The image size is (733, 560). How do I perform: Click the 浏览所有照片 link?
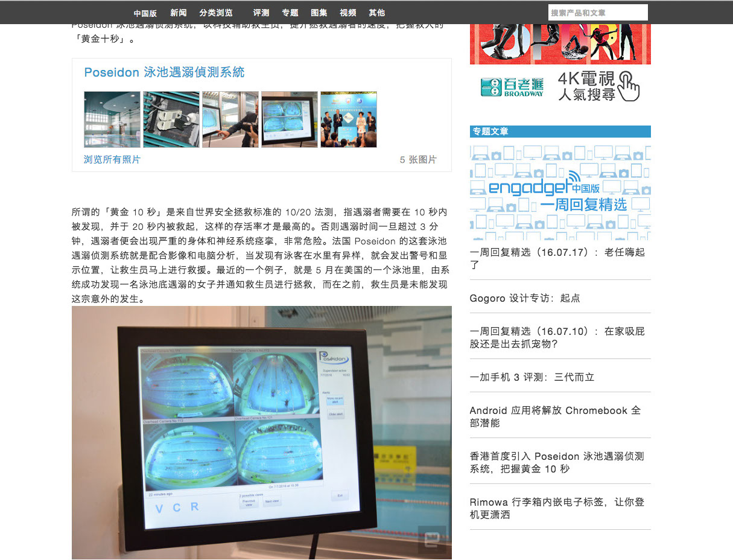point(112,160)
